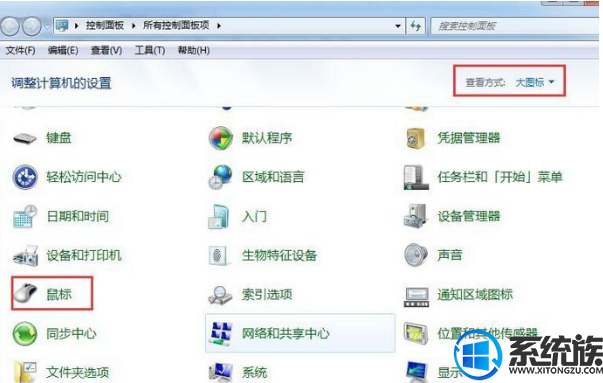Open Network and Sharing Center icon
This screenshot has height=383, width=603.
click(222, 333)
